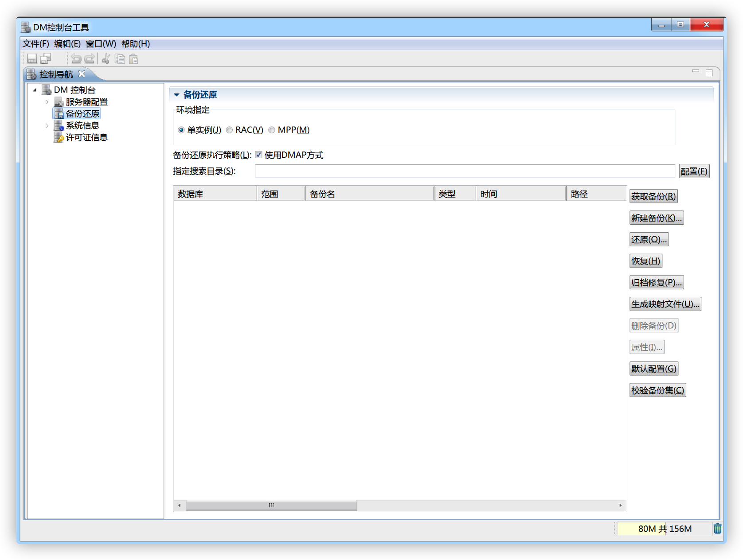Toggle the 使用DMAP方式 checkbox
The height and width of the screenshot is (560, 743).
[258, 155]
